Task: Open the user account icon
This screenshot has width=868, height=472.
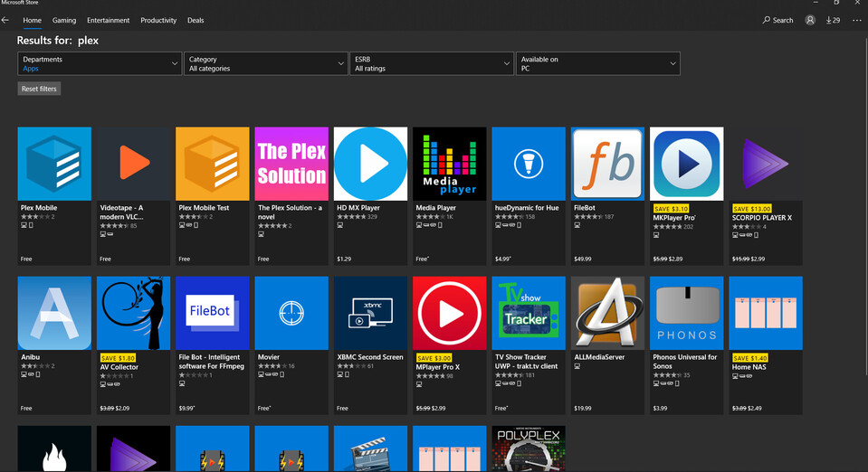Action: click(x=810, y=20)
